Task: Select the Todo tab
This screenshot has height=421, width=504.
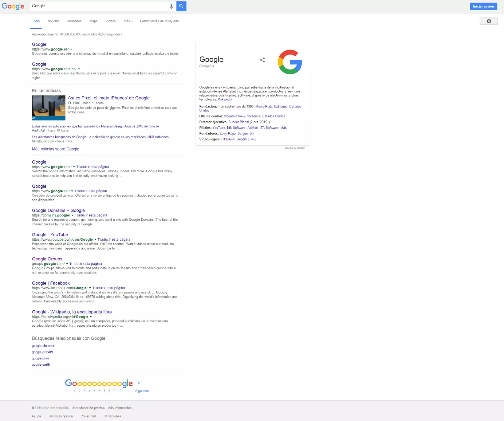Action: [36, 21]
